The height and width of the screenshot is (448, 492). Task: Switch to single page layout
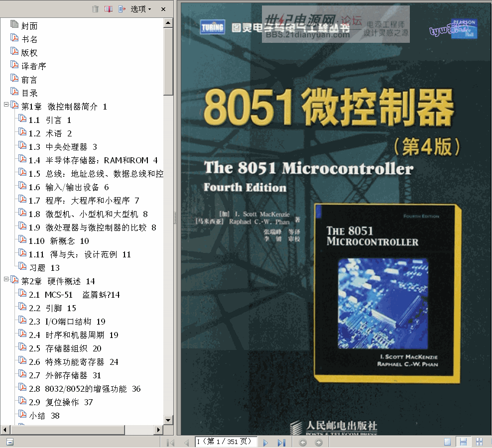coord(448,442)
